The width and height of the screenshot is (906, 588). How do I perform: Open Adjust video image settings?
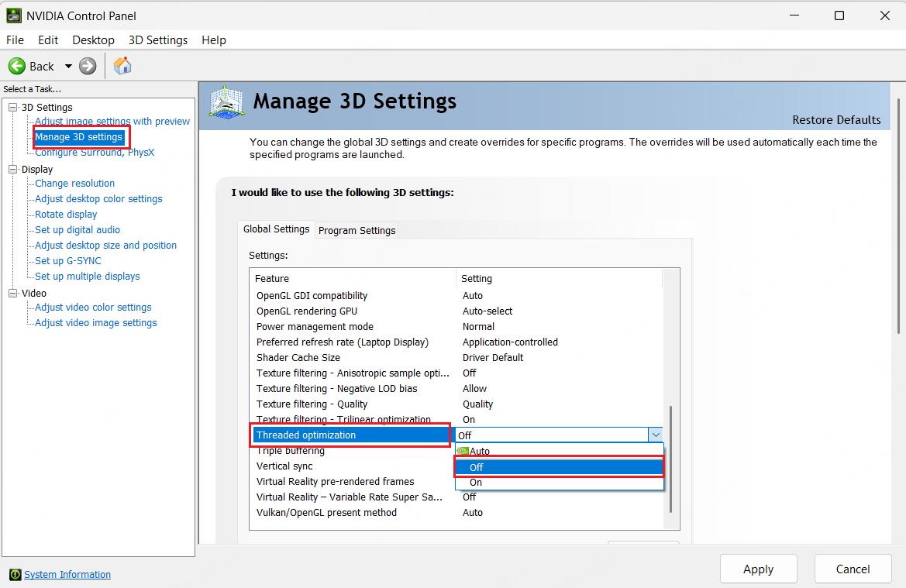[96, 323]
